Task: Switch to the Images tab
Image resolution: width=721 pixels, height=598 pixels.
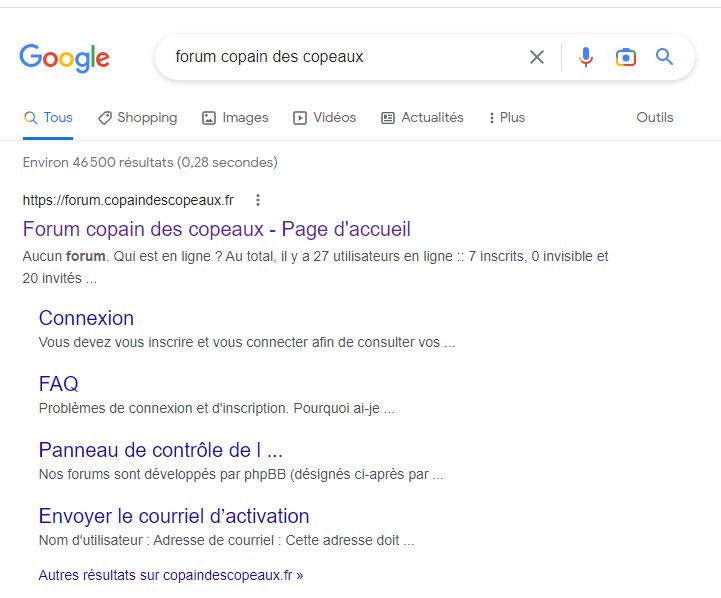Action: tap(235, 118)
